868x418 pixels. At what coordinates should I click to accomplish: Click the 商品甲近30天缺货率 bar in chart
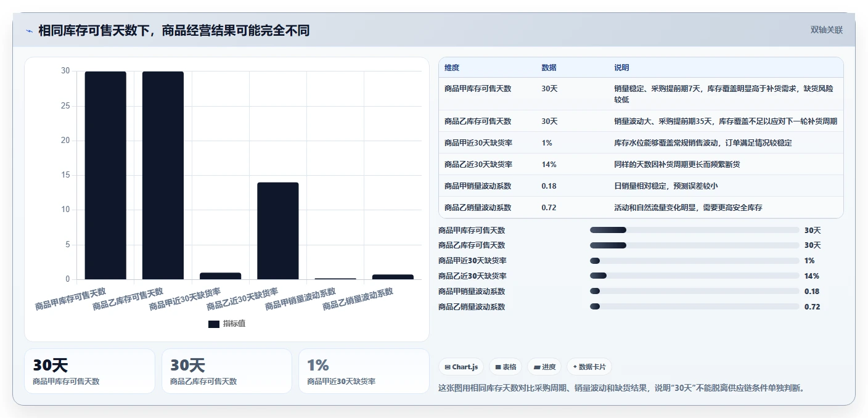coord(221,276)
